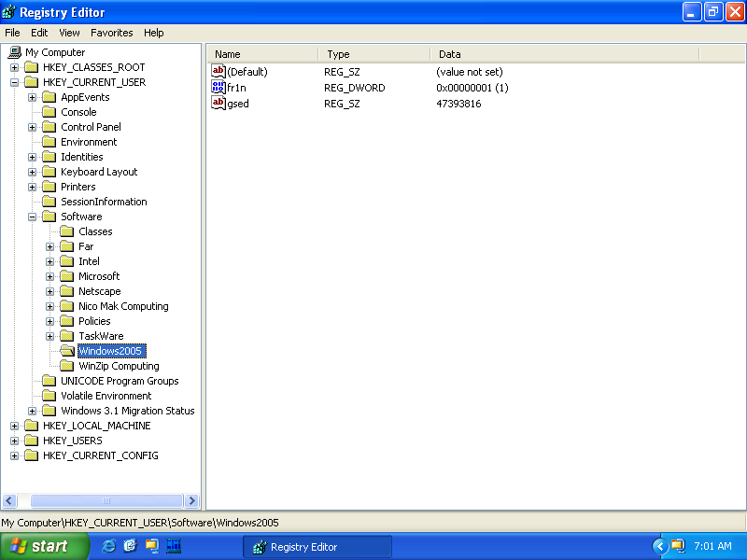
Task: Expand the Control Panel key
Action: 32,127
